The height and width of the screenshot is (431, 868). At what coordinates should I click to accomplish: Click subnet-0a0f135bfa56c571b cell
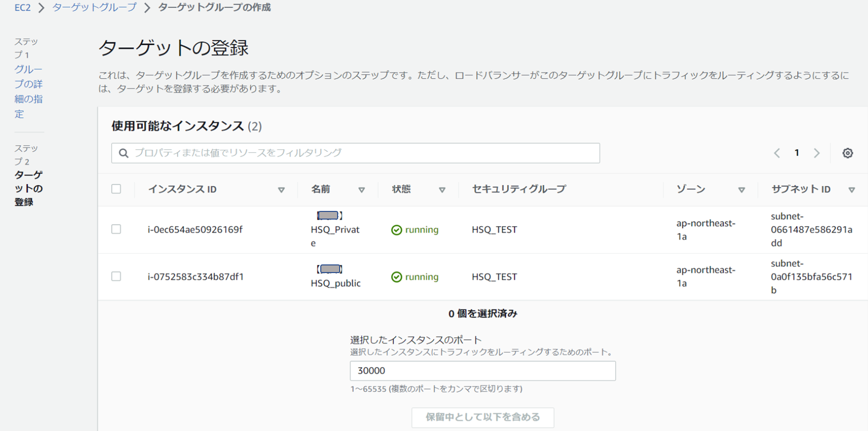[811, 277]
